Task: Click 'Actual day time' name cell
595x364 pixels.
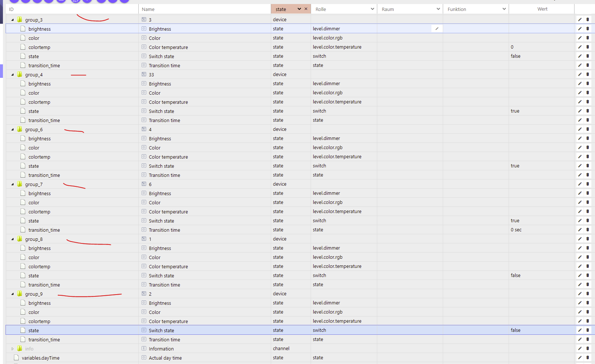Action: [165, 358]
